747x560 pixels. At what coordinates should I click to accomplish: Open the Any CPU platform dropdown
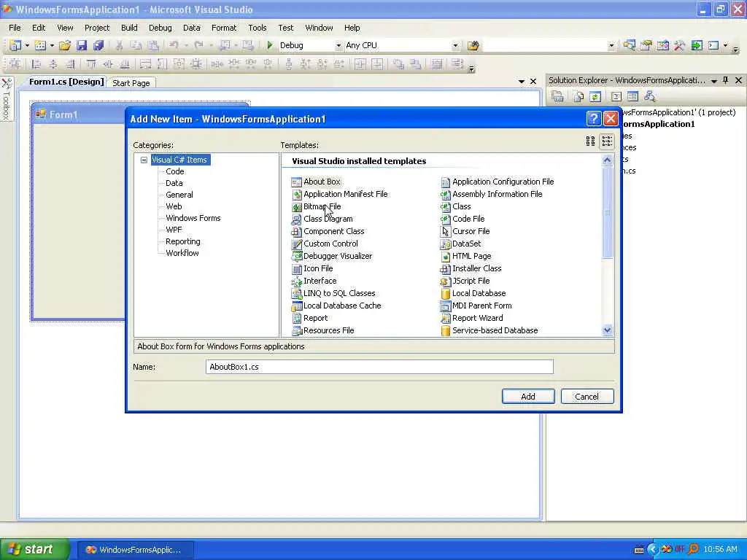point(455,46)
